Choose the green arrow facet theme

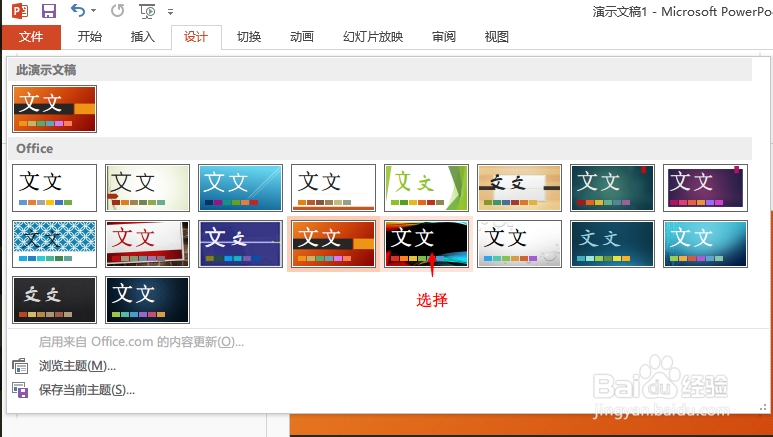426,188
